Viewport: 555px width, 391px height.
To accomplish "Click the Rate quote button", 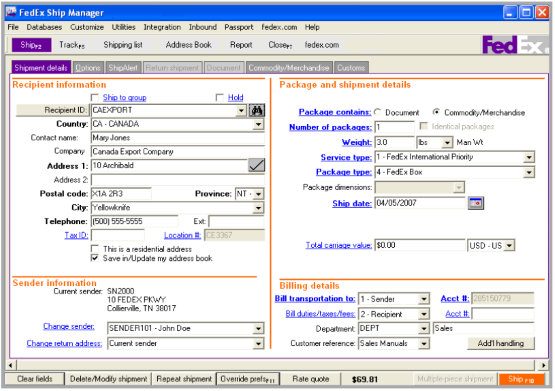I will (310, 379).
